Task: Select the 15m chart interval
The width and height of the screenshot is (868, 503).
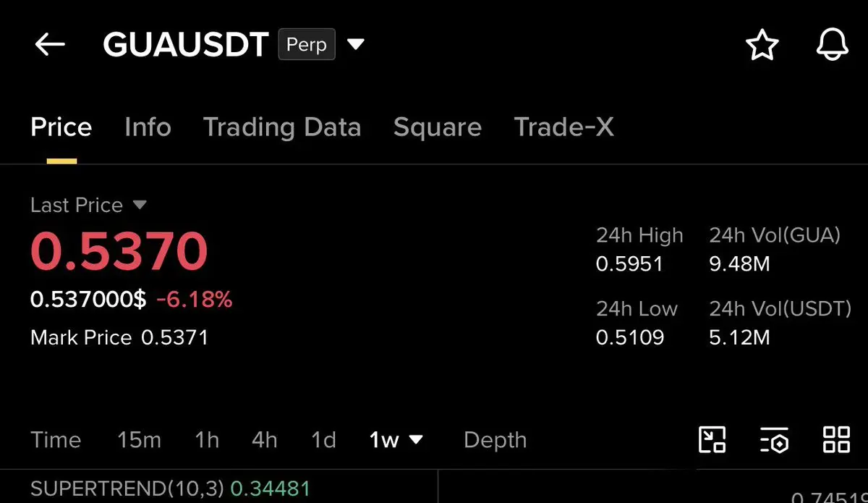Action: [139, 439]
